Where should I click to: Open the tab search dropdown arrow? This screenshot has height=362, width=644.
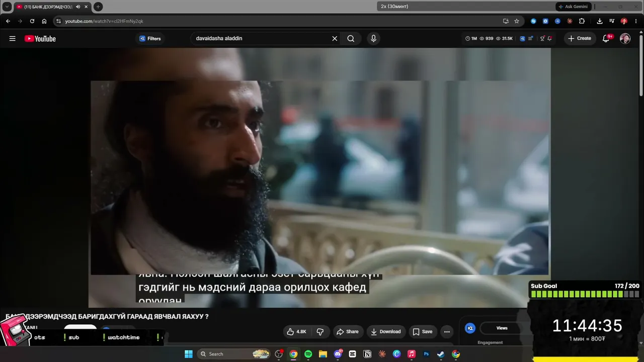7,7
